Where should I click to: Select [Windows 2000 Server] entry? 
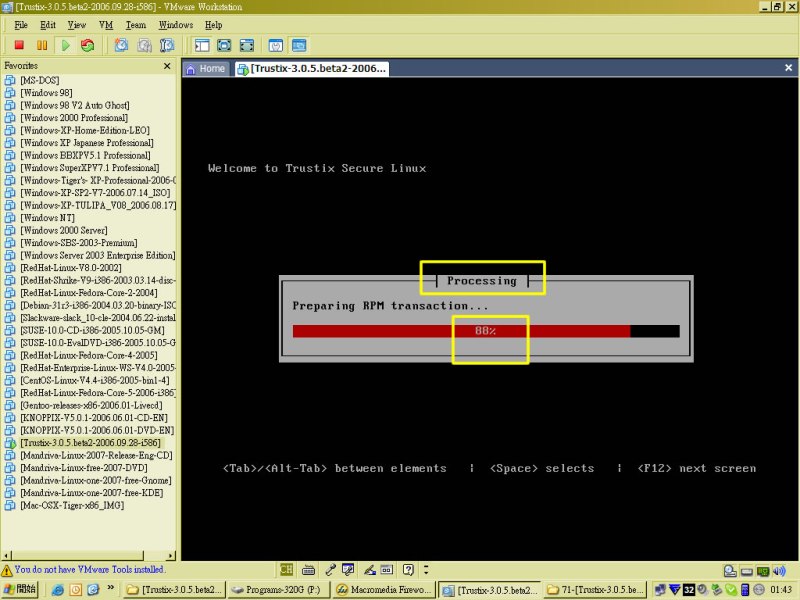(64, 230)
